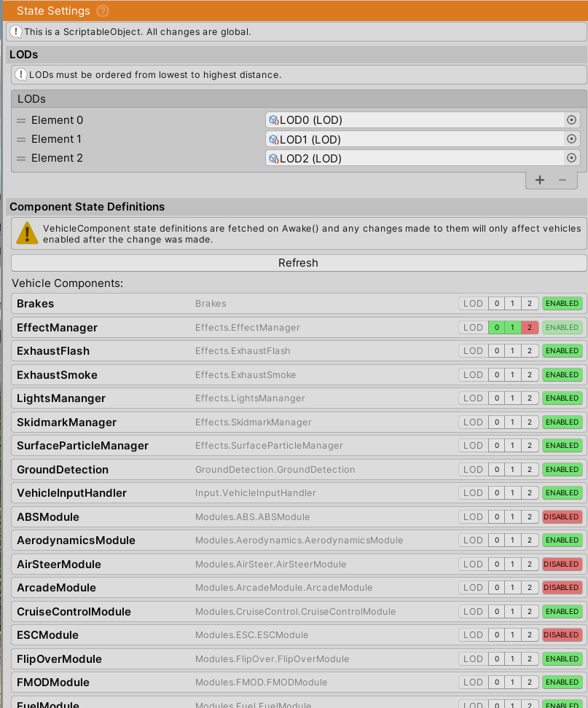Click the minus icon to remove a LOD element
This screenshot has height=708, width=588.
click(560, 179)
